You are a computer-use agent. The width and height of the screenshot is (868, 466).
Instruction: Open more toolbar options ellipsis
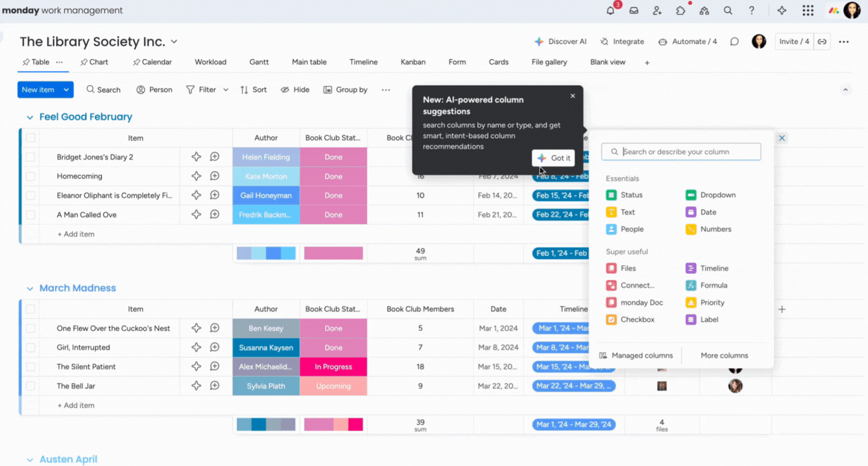pyautogui.click(x=386, y=90)
